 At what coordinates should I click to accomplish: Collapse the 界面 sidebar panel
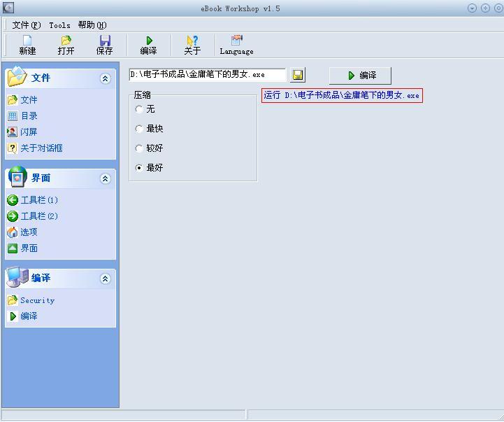(105, 178)
